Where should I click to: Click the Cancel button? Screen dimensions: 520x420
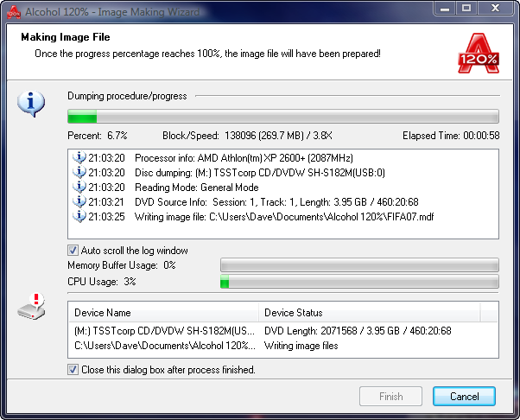point(465,397)
